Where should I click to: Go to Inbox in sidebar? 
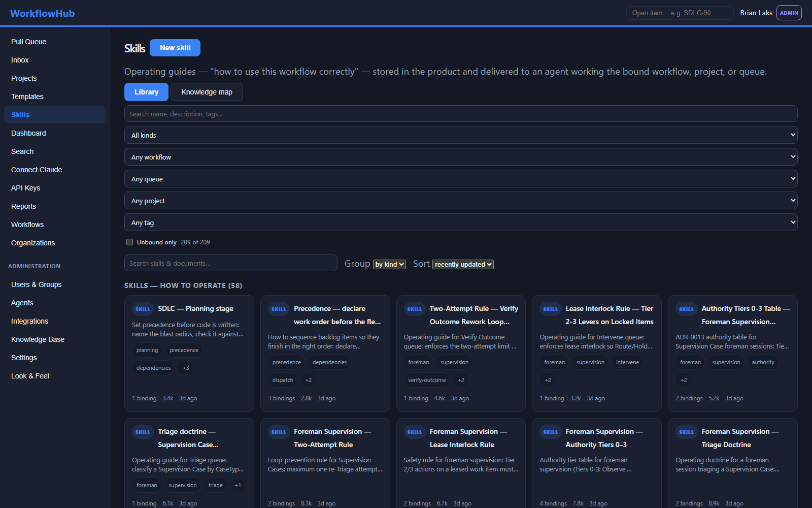click(x=55, y=60)
